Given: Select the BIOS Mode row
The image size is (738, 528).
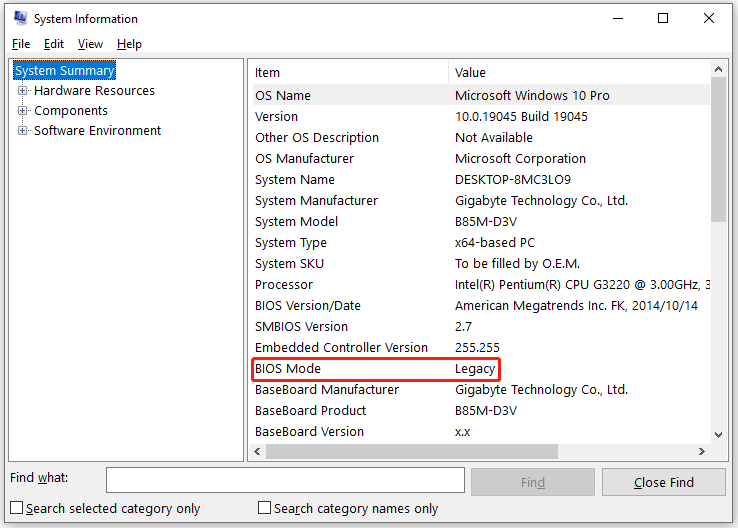Looking at the screenshot, I should coord(374,369).
